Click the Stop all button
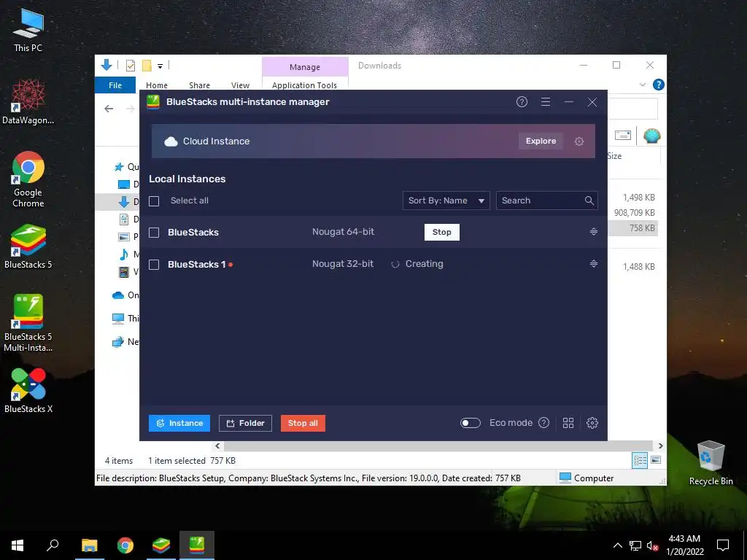This screenshot has width=747, height=560. pos(303,423)
